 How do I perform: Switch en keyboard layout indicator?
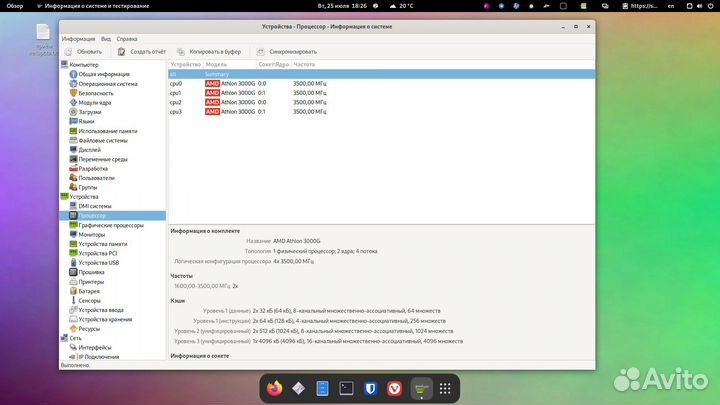coord(671,6)
